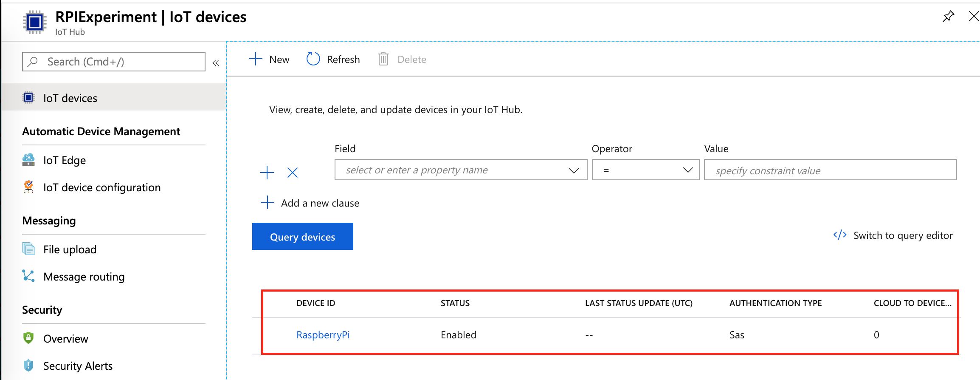Click the blue shield Security Alerts icon
This screenshot has width=980, height=380.
28,365
